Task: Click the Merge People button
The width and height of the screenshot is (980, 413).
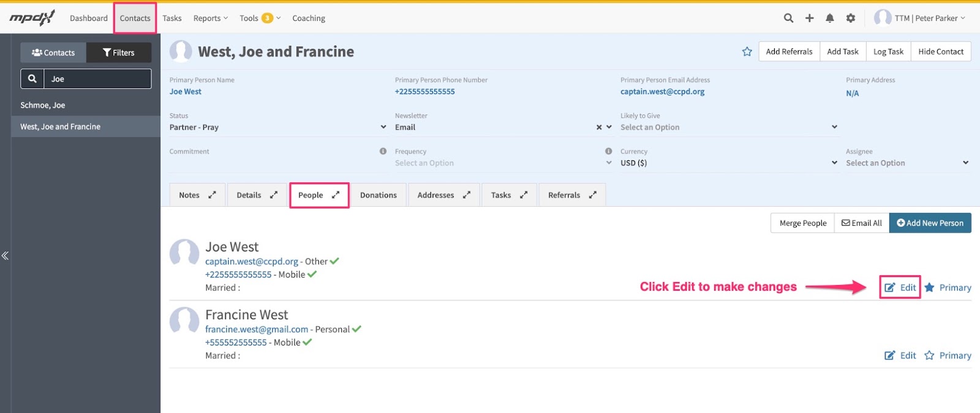Action: click(802, 223)
